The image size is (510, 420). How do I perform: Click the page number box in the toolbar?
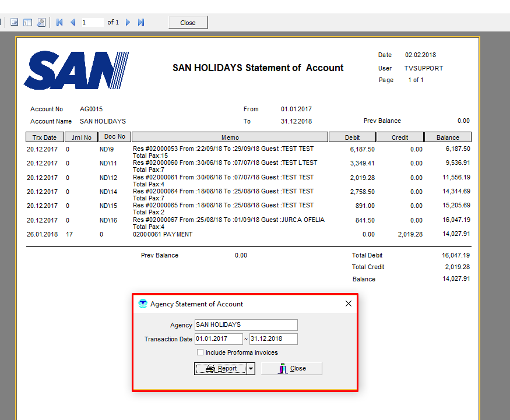[x=92, y=22]
